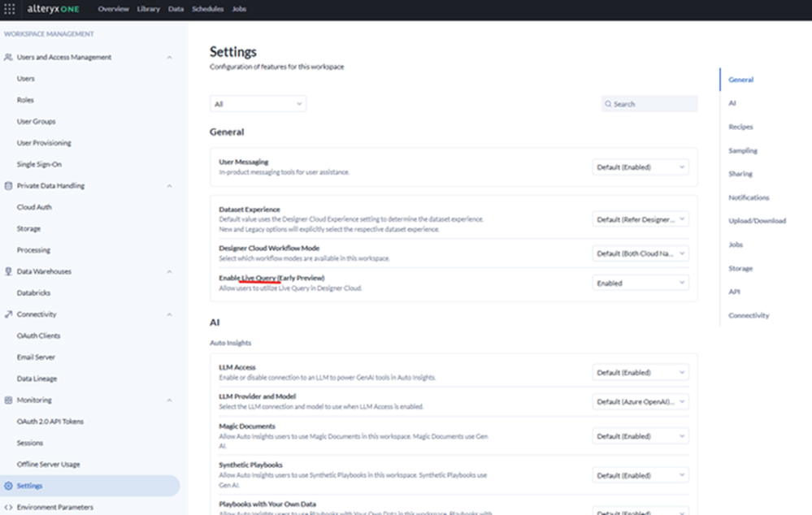Open the Enable Live Query dropdown
Image resolution: width=812 pixels, height=515 pixels.
pos(640,283)
